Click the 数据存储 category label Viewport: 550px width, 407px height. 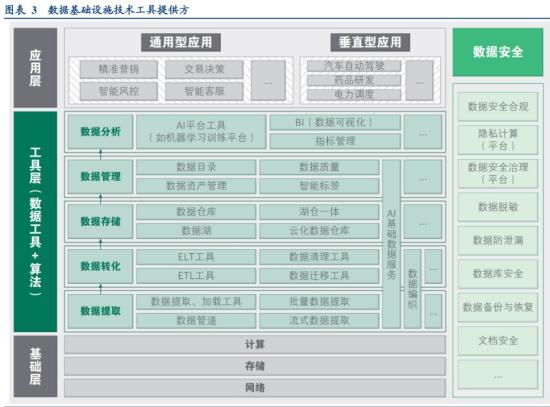[x=100, y=221]
